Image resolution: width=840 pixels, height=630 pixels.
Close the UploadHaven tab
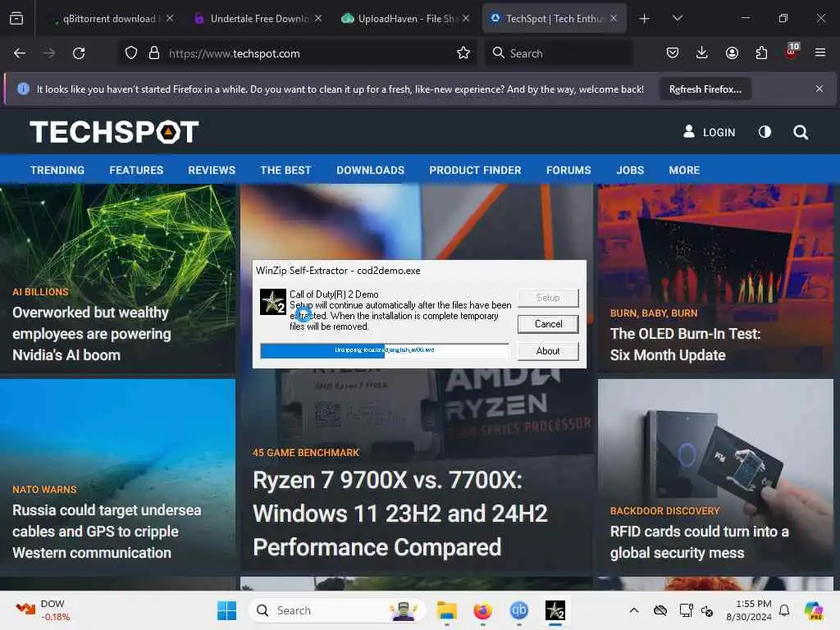(466, 19)
